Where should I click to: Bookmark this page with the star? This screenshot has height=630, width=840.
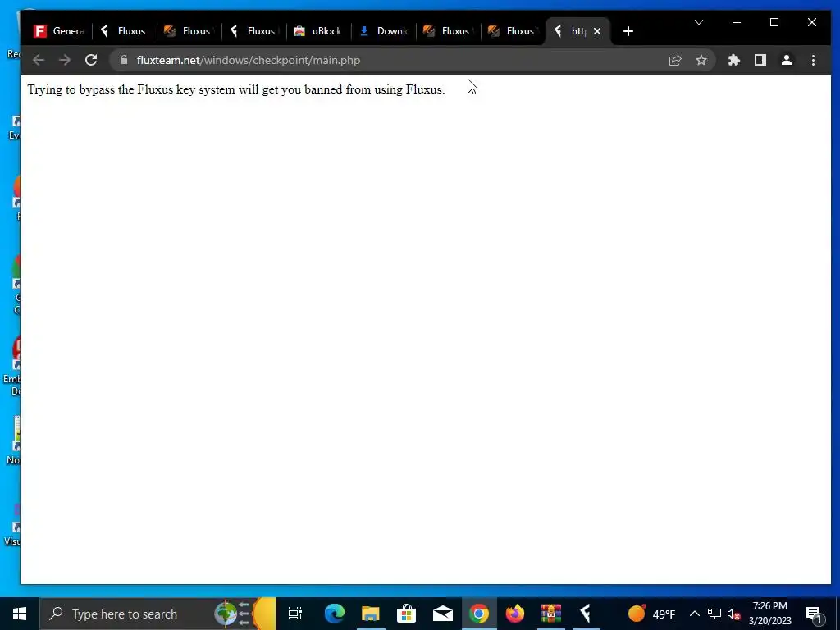pyautogui.click(x=701, y=60)
